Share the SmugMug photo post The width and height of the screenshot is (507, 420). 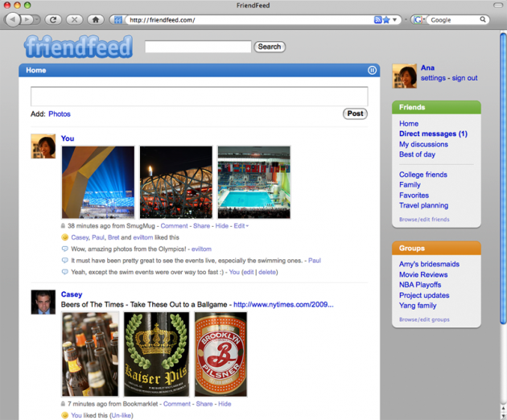[x=201, y=226]
